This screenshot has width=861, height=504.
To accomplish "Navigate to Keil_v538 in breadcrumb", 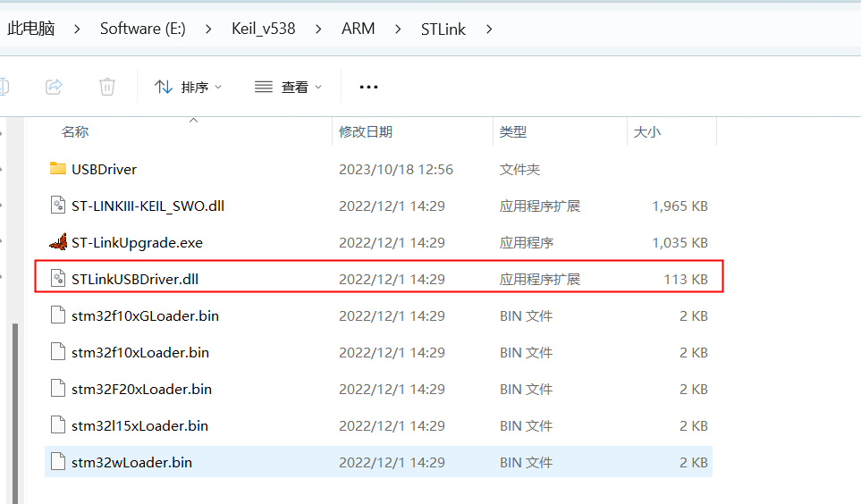I will click(x=264, y=29).
